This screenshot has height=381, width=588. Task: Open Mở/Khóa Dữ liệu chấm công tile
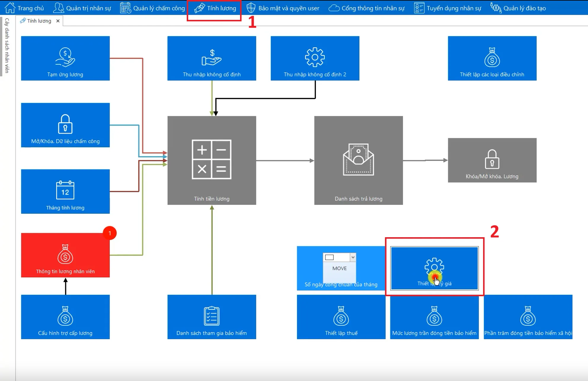tap(65, 125)
